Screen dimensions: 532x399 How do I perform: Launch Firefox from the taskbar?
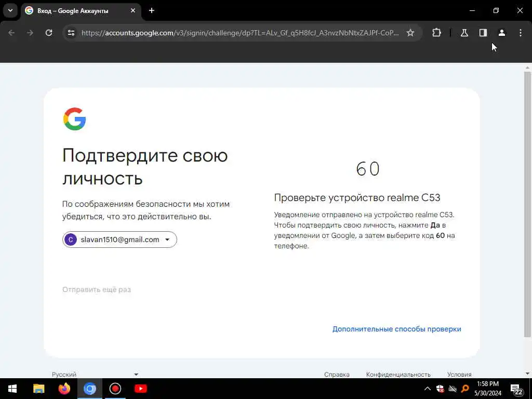(64, 389)
